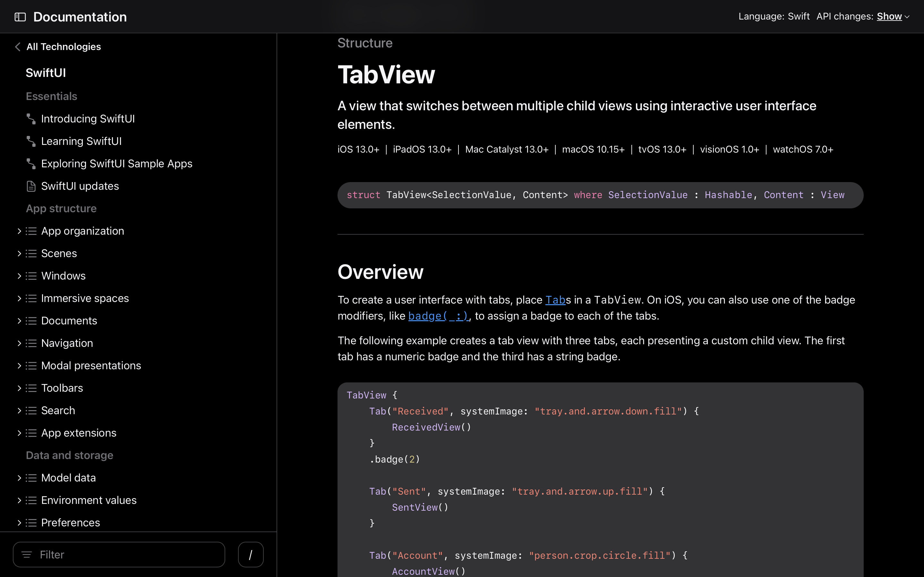Click the list icon beside Scenes

pos(31,253)
